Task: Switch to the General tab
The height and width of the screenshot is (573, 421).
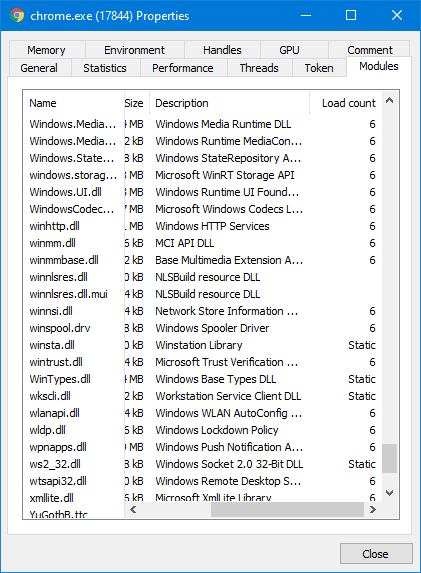Action: tap(39, 68)
